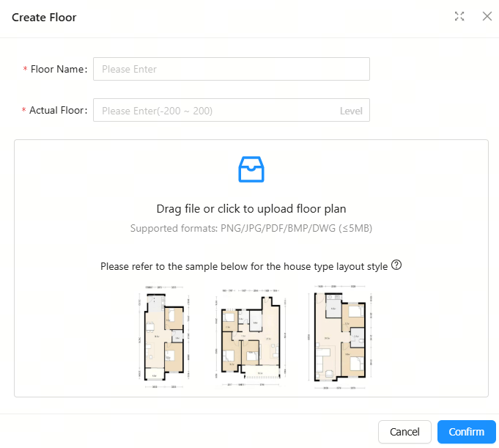The height and width of the screenshot is (448, 499).
Task: Click the Actual Floor label
Action: [x=58, y=110]
